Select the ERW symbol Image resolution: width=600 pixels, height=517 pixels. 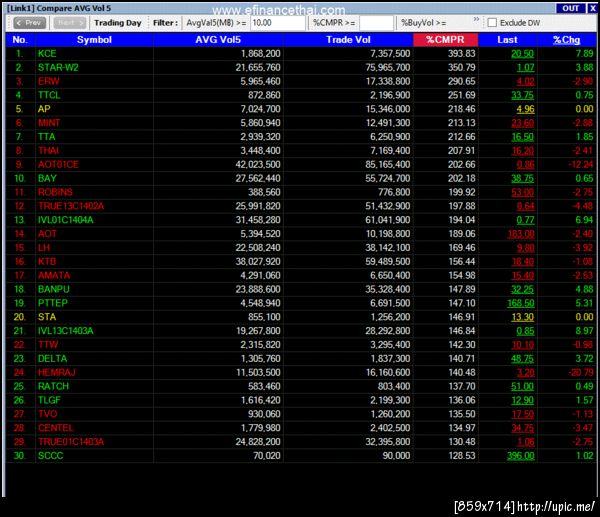(49, 82)
